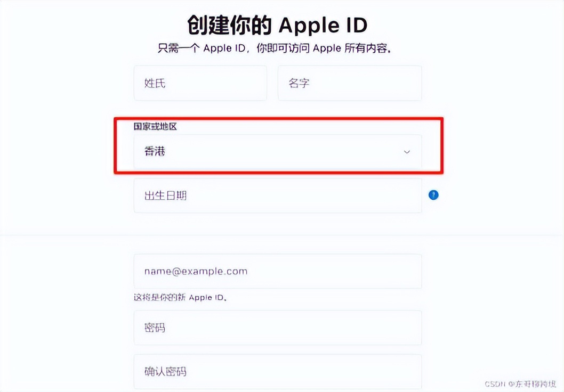Click the hint 这将是你的新 Apple ID
This screenshot has height=392, width=564.
click(x=180, y=298)
